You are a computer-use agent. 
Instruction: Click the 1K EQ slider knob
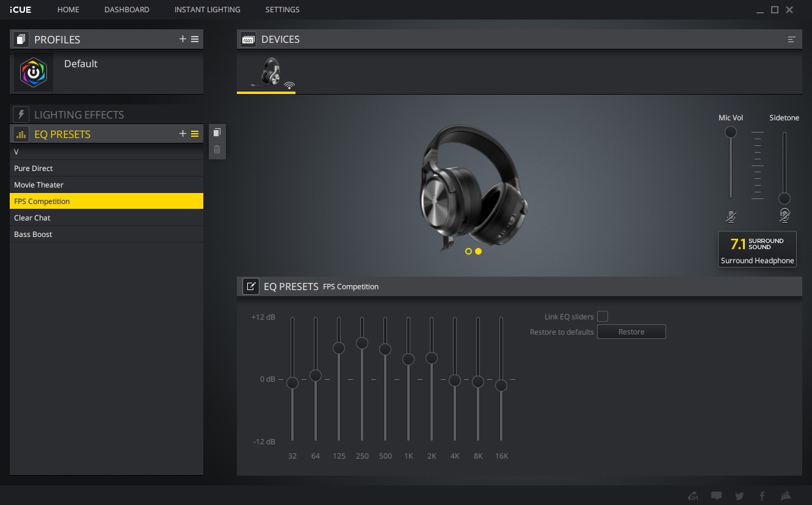[x=408, y=359]
